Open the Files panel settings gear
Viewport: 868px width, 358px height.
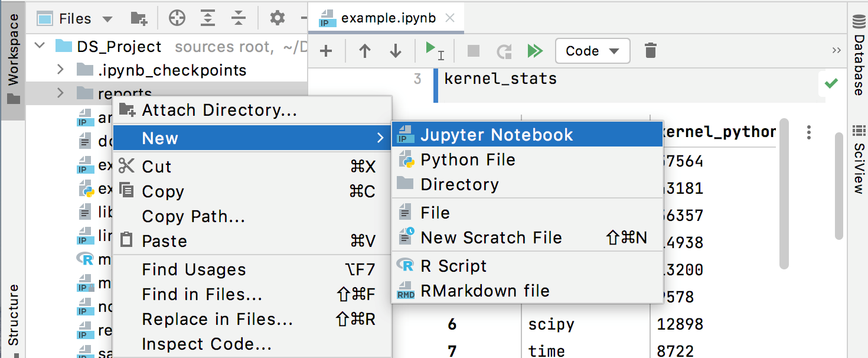(276, 18)
